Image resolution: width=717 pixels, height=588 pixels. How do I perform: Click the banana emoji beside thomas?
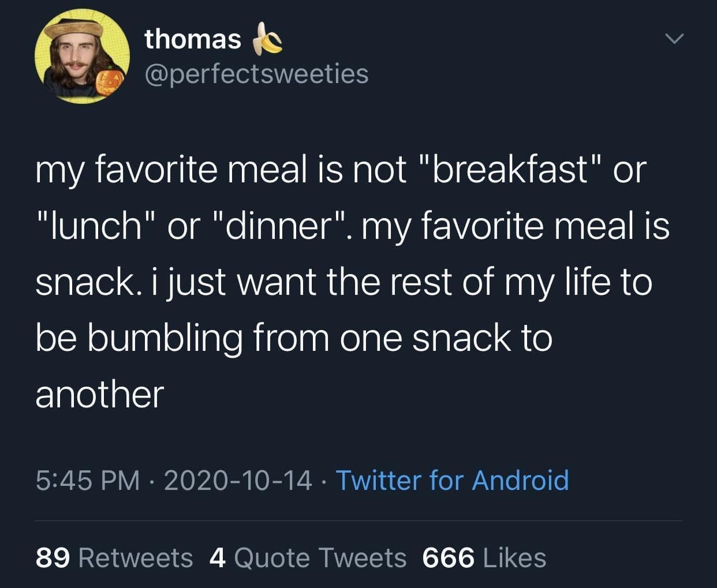tap(266, 38)
